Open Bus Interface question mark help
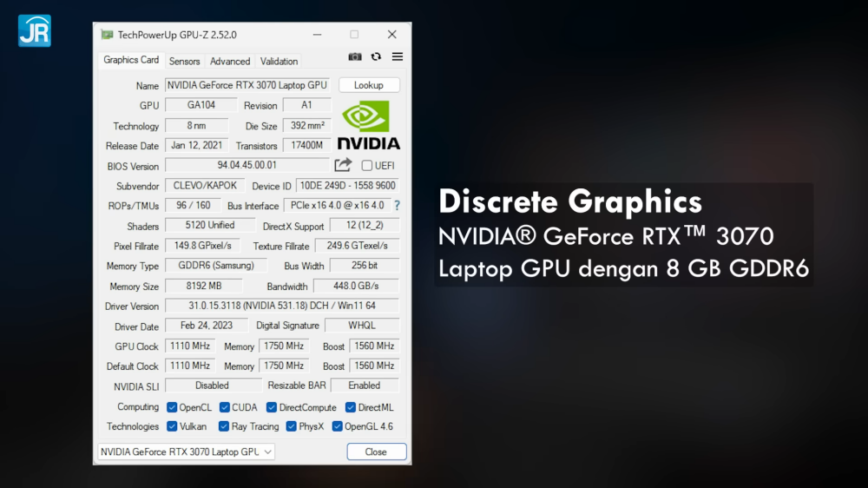This screenshot has width=868, height=488. 397,206
